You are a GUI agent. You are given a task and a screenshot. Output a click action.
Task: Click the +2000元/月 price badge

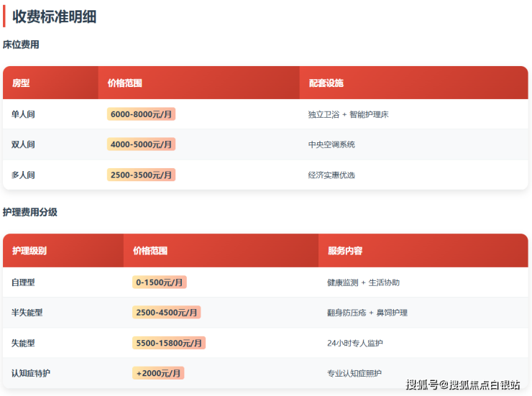pyautogui.click(x=158, y=373)
